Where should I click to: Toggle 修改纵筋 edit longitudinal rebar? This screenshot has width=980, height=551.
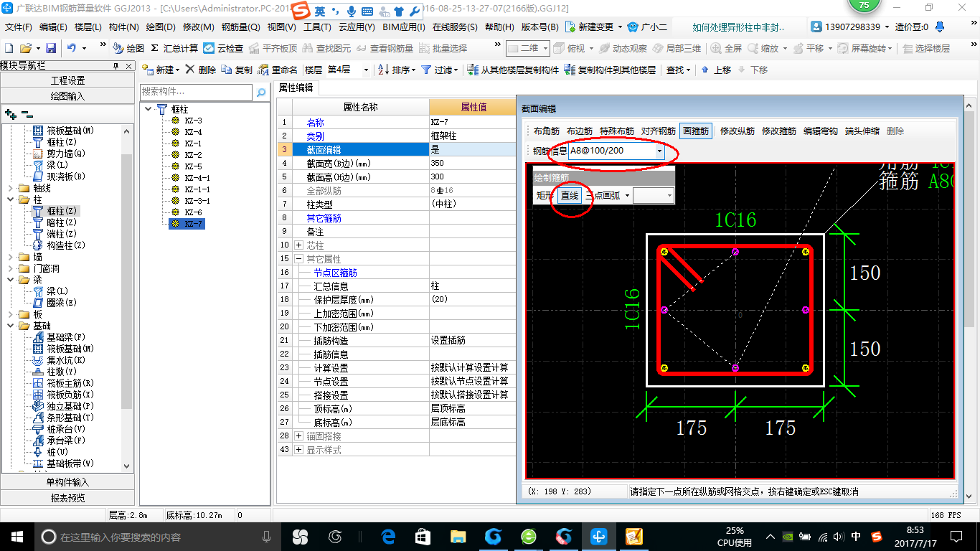[x=738, y=131]
